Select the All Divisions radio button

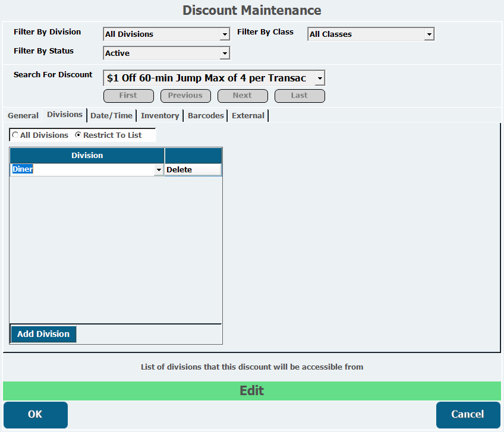(15, 135)
